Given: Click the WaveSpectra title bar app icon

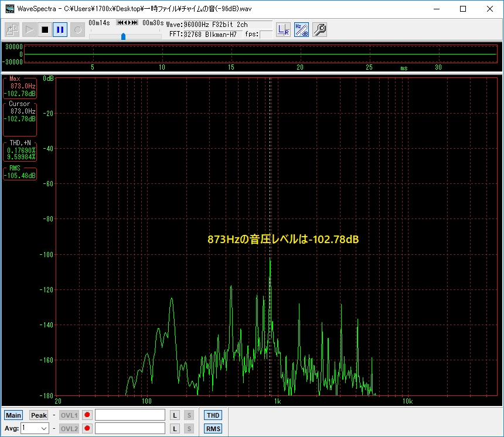Looking at the screenshot, I should [9, 9].
